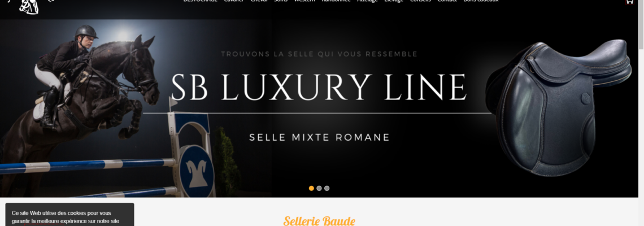Image resolution: width=644 pixels, height=226 pixels.
Task: Open the Contact menu item
Action: (x=447, y=1)
